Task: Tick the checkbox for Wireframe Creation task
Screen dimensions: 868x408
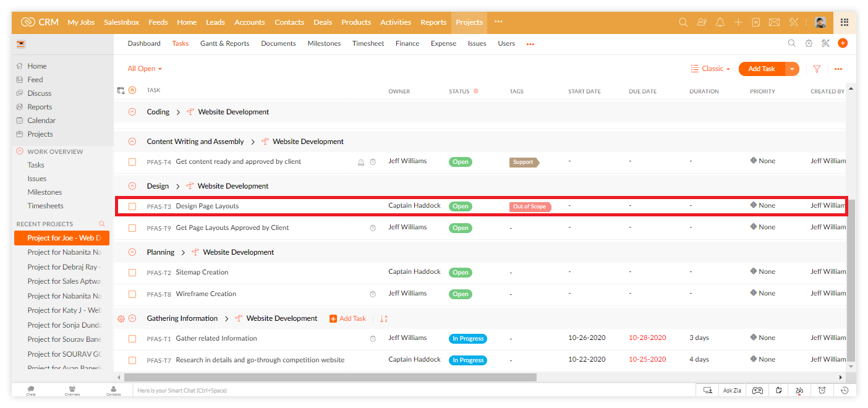Action: point(132,294)
